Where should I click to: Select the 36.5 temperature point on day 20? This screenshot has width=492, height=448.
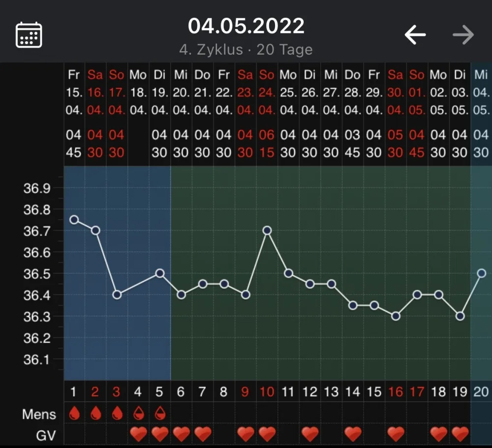pyautogui.click(x=481, y=273)
